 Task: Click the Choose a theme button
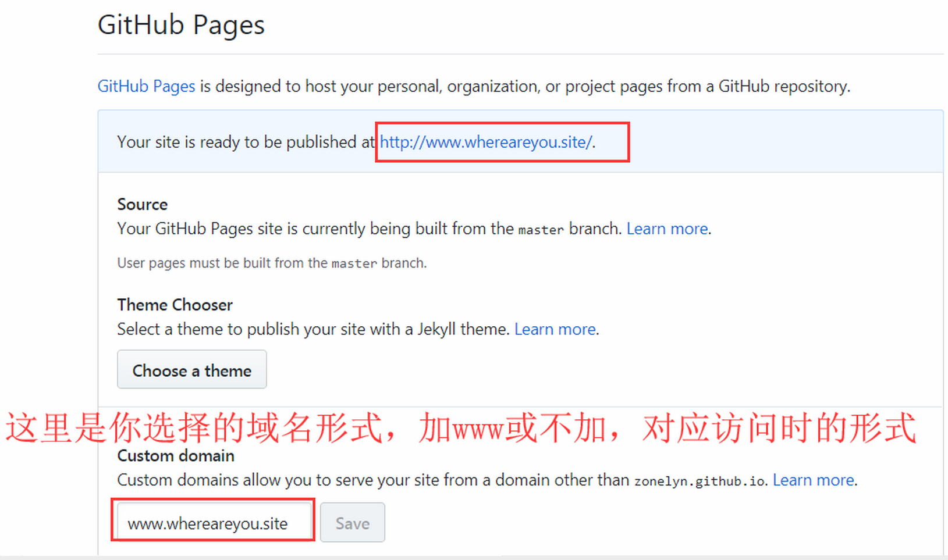pyautogui.click(x=192, y=369)
